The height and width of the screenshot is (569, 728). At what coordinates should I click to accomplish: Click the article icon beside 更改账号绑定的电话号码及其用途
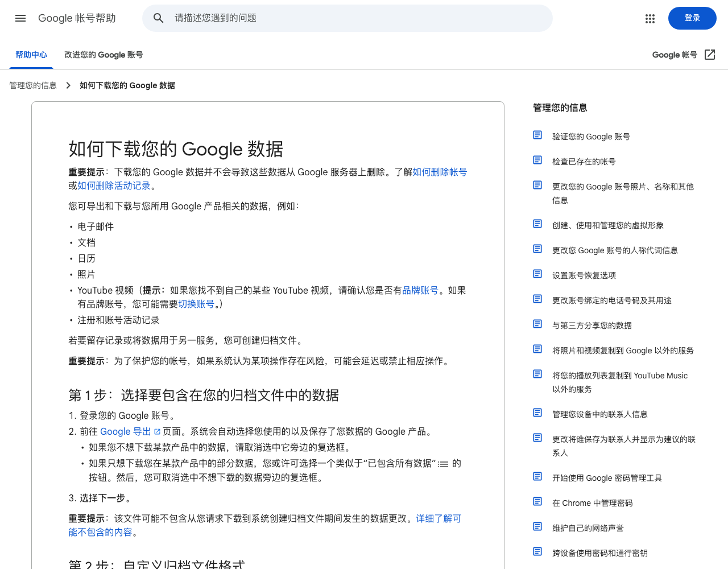pos(537,299)
